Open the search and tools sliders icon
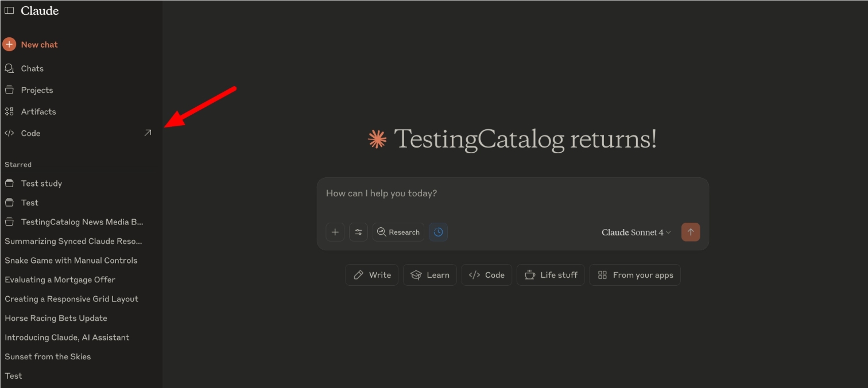Viewport: 868px width, 388px height. pyautogui.click(x=358, y=232)
